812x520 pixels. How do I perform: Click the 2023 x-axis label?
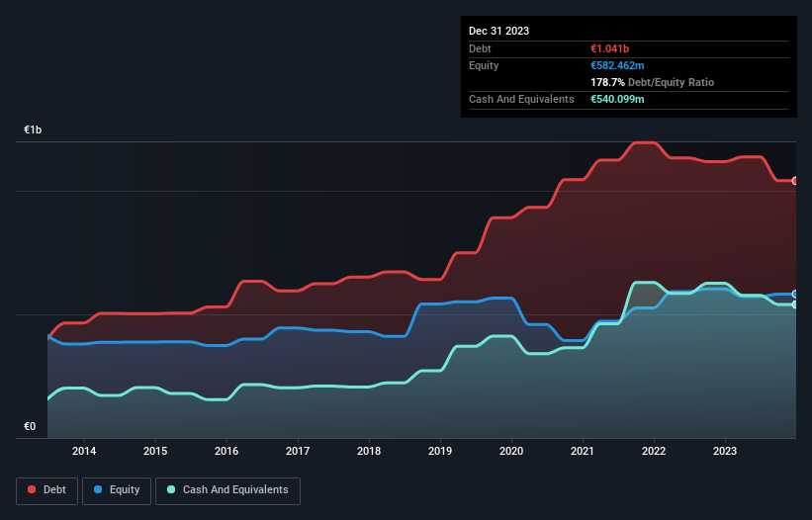(x=725, y=451)
